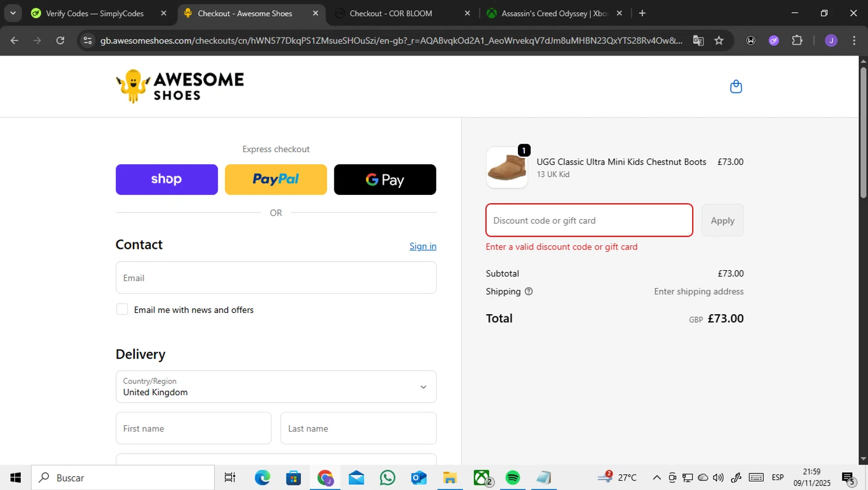Click the UGG Classic Ultra Mini Kids product name
The height and width of the screenshot is (490, 868).
point(621,162)
